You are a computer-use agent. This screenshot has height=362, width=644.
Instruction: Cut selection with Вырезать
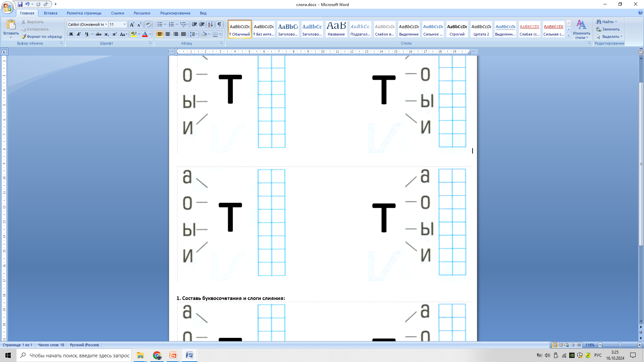point(32,22)
